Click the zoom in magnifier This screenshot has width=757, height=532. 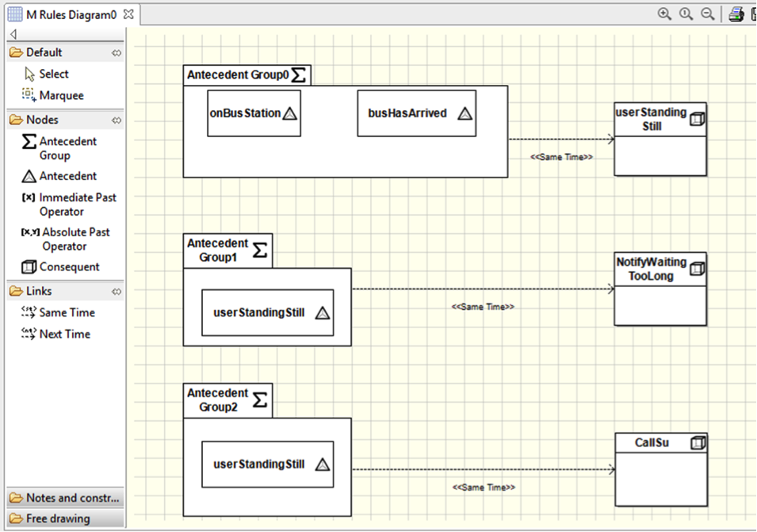(664, 14)
